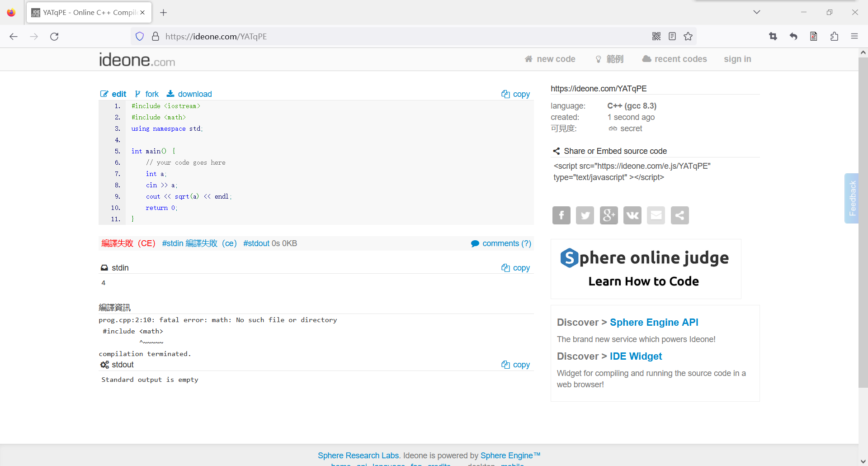Open recent codes menu
Viewport: 868px width, 466px height.
point(675,59)
